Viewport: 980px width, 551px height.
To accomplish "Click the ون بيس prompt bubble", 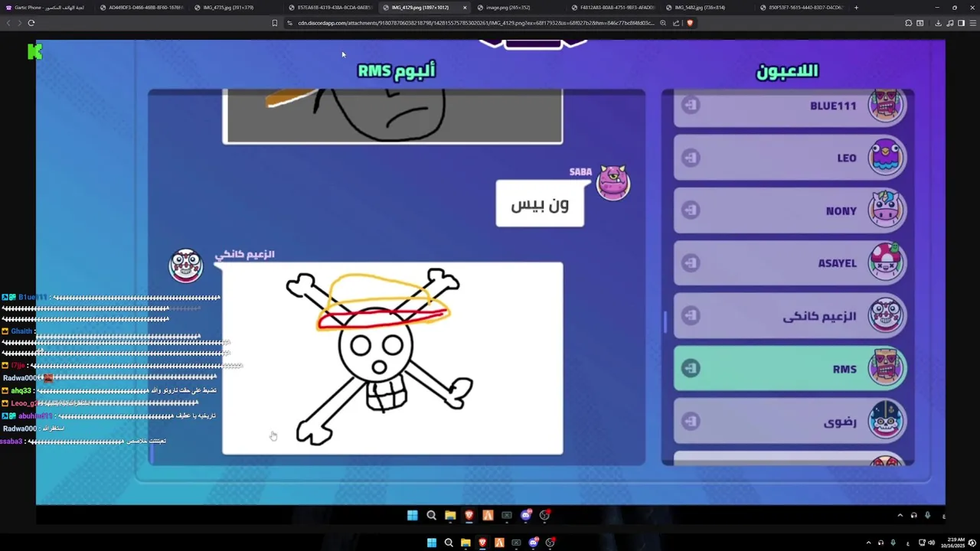I will click(540, 204).
